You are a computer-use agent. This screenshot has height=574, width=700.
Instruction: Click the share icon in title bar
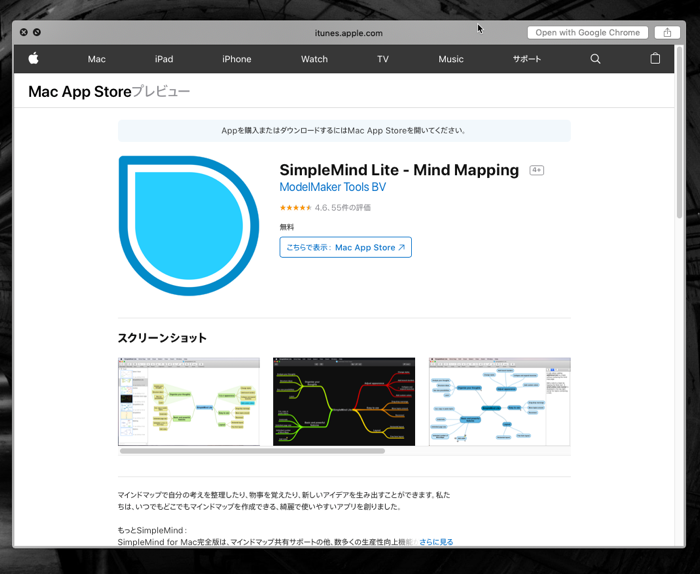point(667,33)
